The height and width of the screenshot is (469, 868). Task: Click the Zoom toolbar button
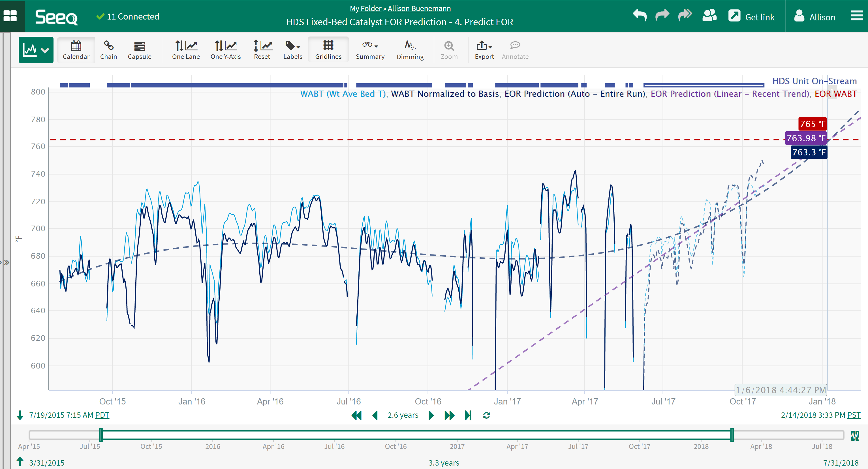pyautogui.click(x=449, y=50)
